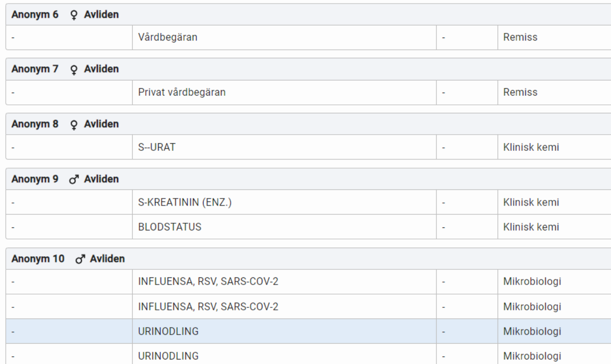Viewport: 611px width, 364px height.
Task: Collapse Anonym 10 patient group header
Action: [309, 259]
